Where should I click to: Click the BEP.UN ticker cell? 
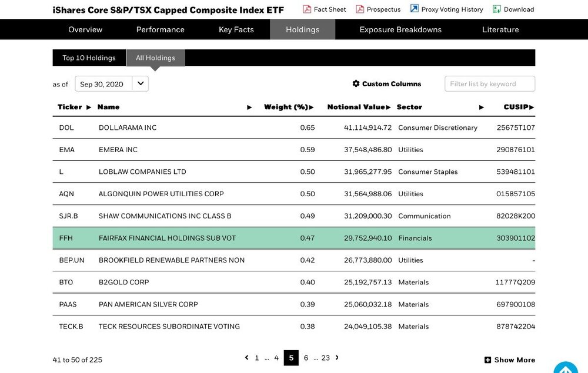(72, 260)
